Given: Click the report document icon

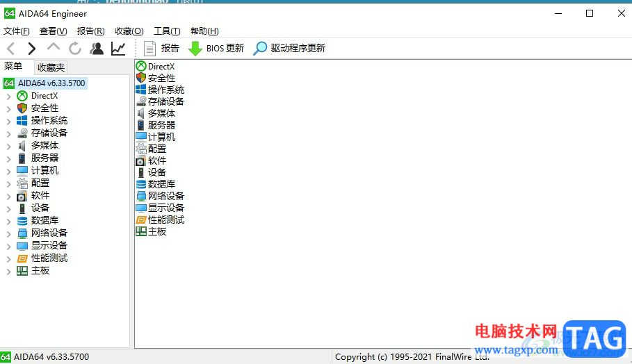Looking at the screenshot, I should click(x=149, y=49).
